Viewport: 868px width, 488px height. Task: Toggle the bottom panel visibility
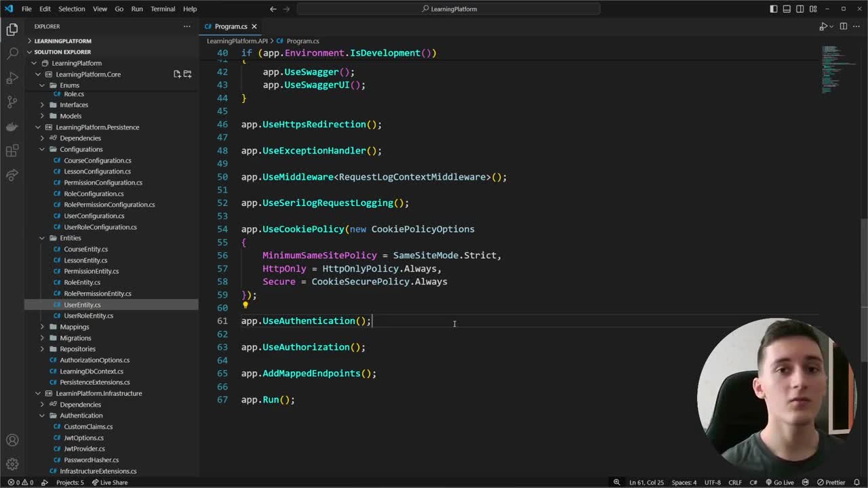pos(787,9)
